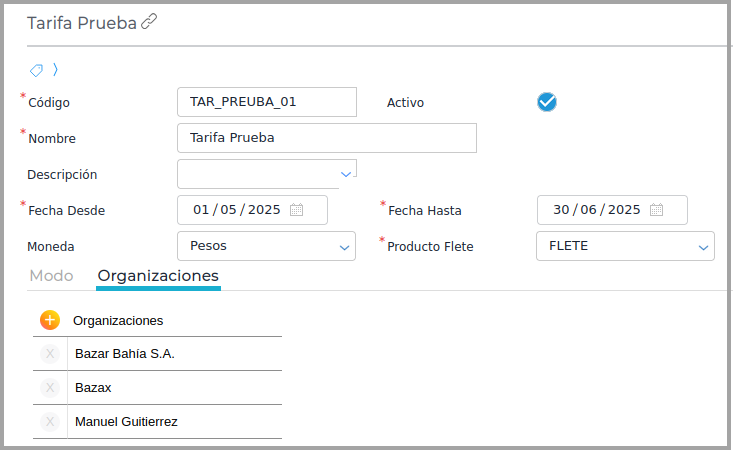Viewport: 733px width, 452px height.
Task: Click the Fecha Hasta date field
Action: click(x=596, y=210)
